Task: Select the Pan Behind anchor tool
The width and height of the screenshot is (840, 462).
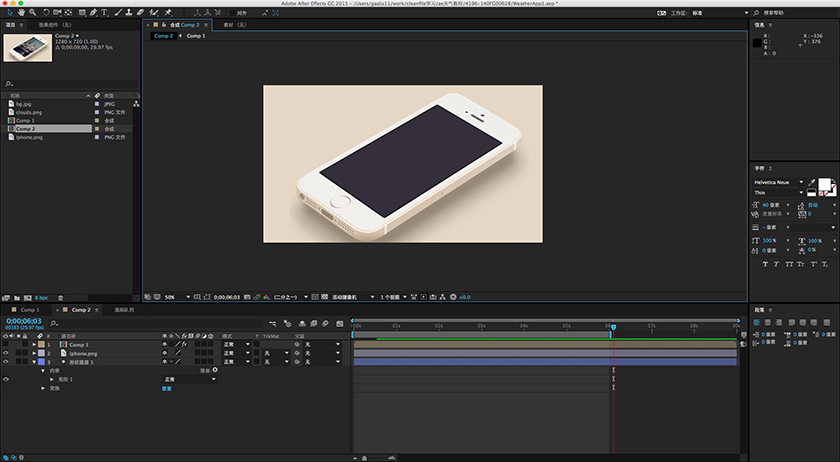Action: click(x=68, y=12)
